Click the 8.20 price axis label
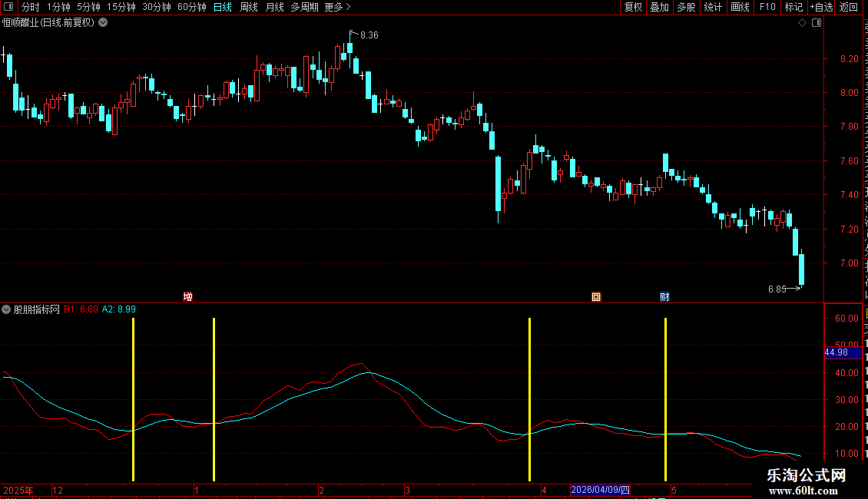The width and height of the screenshot is (868, 499). (849, 58)
